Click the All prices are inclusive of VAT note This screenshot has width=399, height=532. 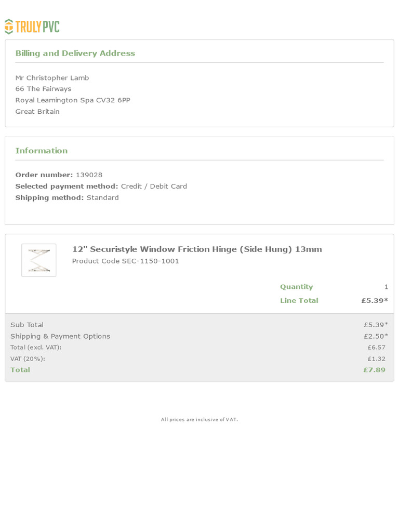pyautogui.click(x=199, y=420)
